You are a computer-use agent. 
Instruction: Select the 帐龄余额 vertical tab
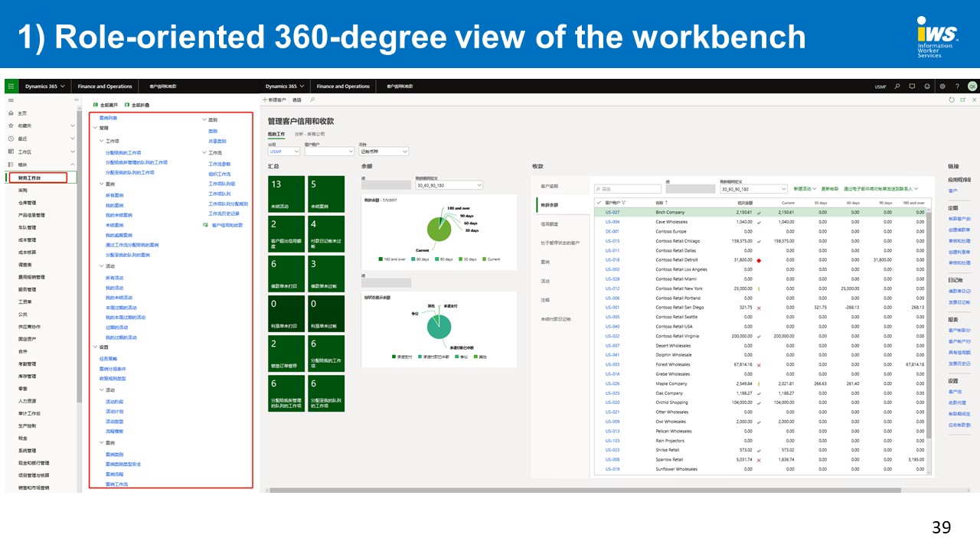(x=550, y=205)
